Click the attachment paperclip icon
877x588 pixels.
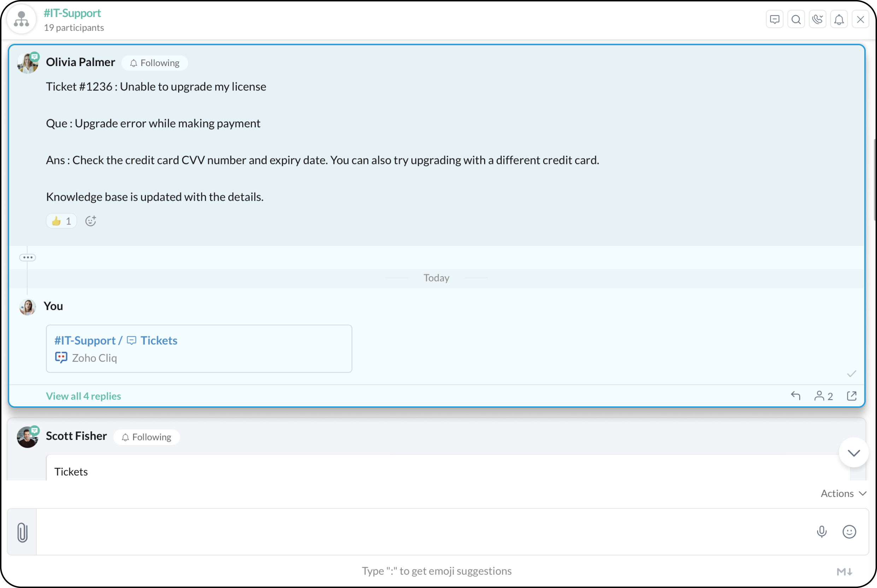pyautogui.click(x=22, y=532)
